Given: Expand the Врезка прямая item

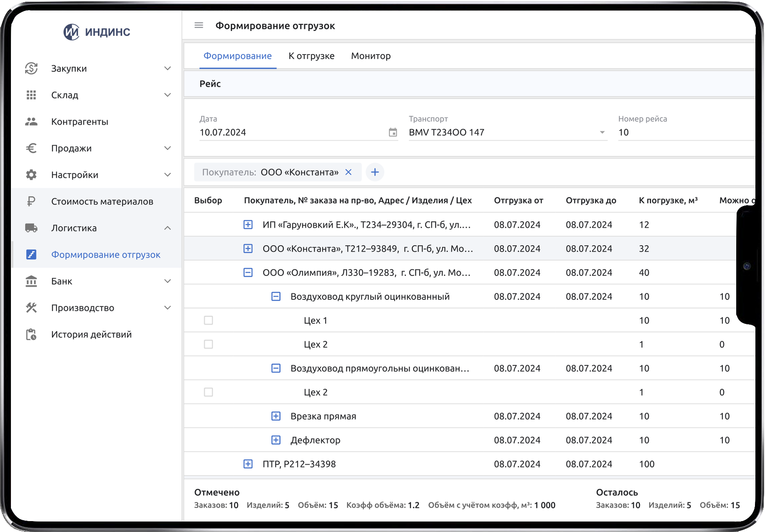Looking at the screenshot, I should pos(276,416).
